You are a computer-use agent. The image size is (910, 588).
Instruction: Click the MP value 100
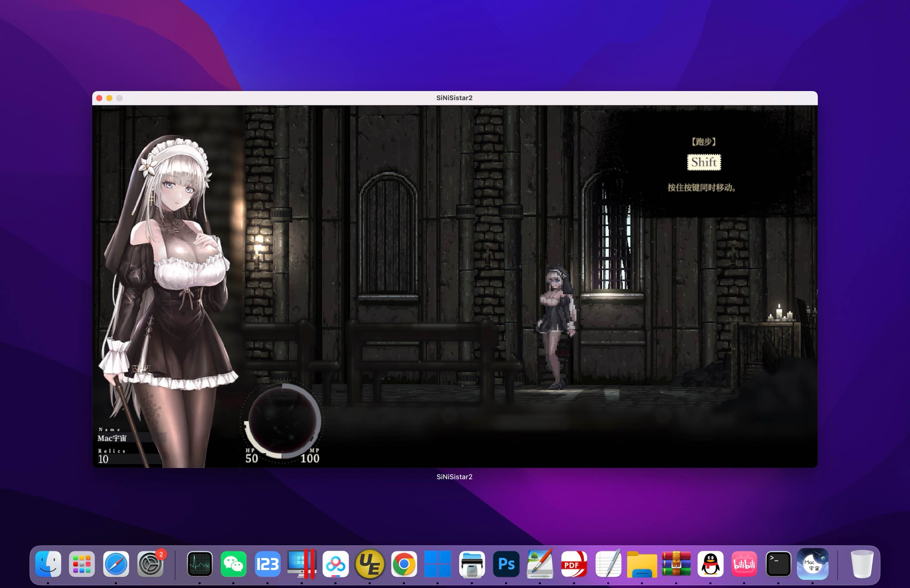(310, 458)
